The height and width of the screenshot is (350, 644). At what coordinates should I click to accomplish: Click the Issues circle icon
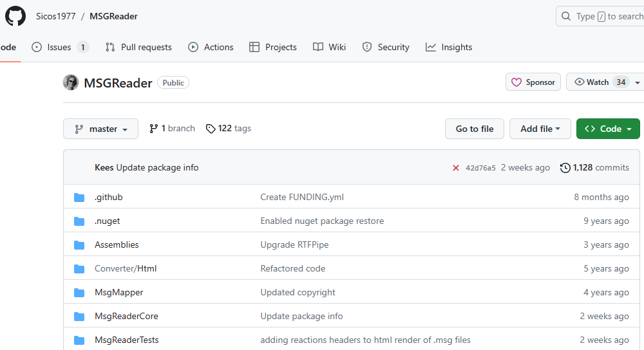37,47
